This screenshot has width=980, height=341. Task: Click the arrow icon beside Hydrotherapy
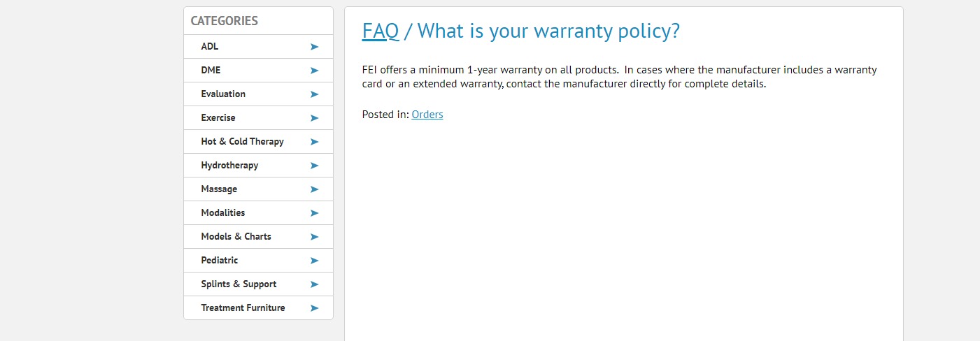click(x=314, y=166)
